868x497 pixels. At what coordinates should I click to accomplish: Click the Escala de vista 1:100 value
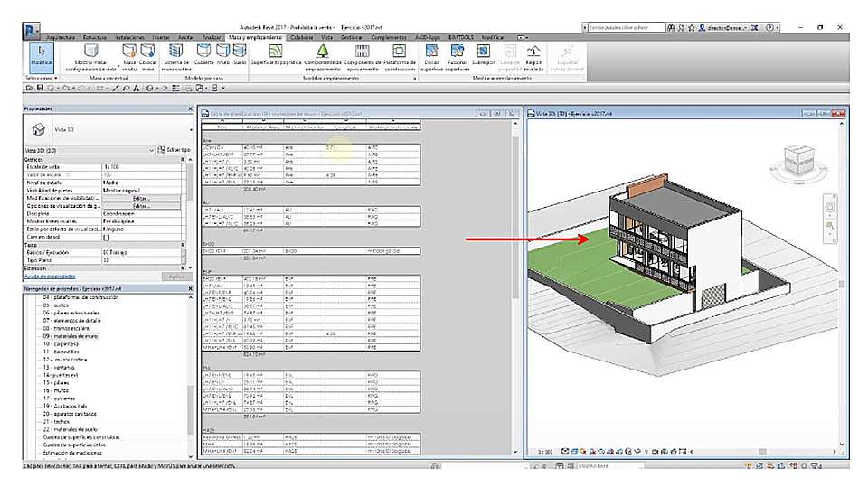pyautogui.click(x=142, y=166)
